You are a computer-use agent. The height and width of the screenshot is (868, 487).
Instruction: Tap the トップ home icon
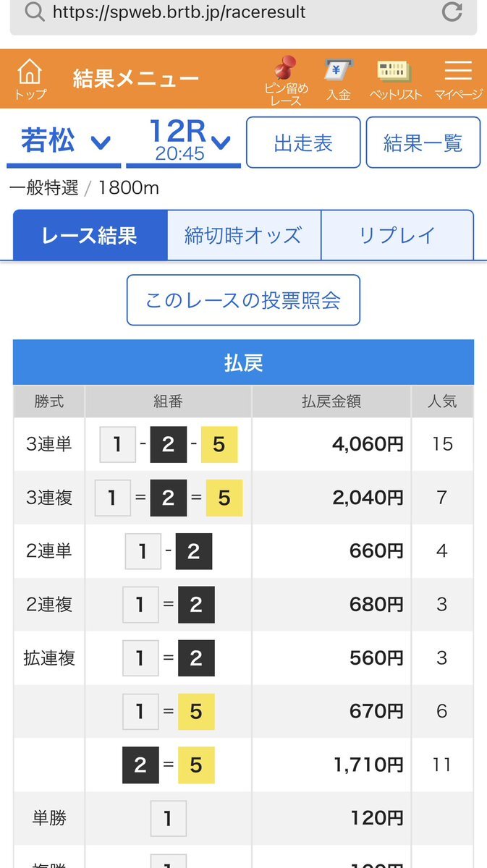pyautogui.click(x=30, y=80)
